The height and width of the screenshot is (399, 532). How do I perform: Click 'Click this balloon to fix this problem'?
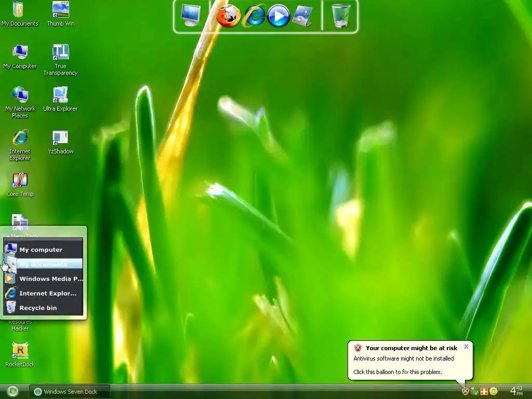pos(397,372)
